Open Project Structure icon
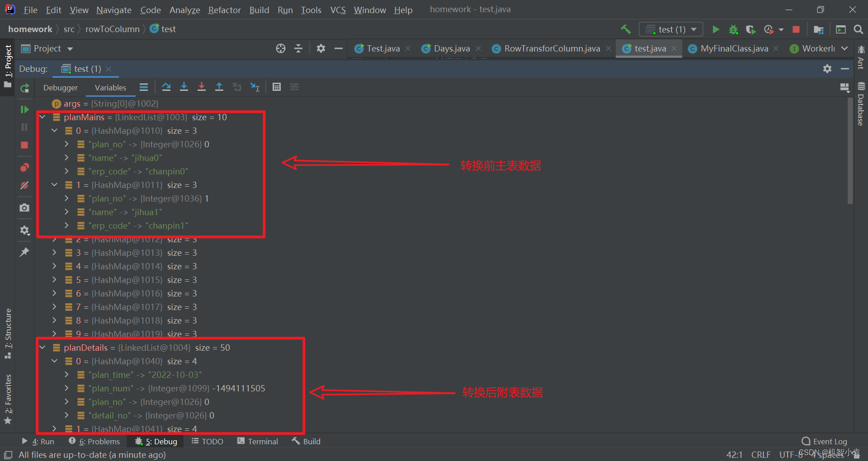Screen dimensions: 868x461 tap(818, 29)
